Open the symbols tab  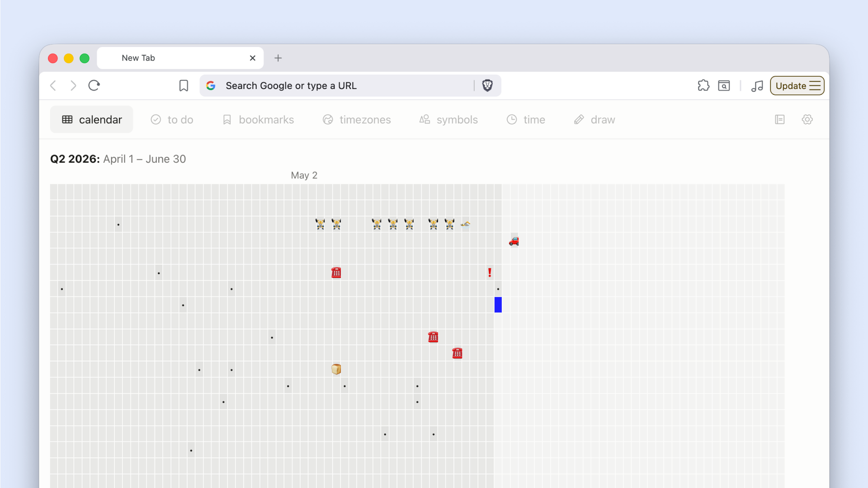pos(448,119)
